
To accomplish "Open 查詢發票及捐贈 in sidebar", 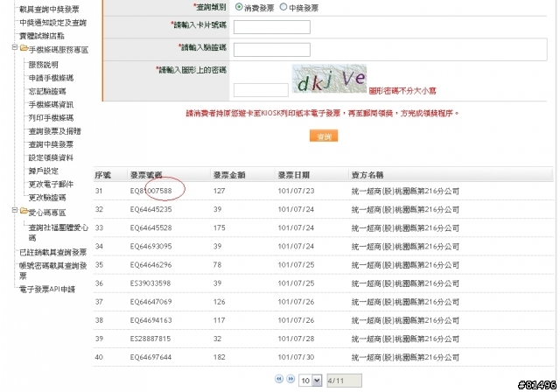I will click(x=54, y=131).
